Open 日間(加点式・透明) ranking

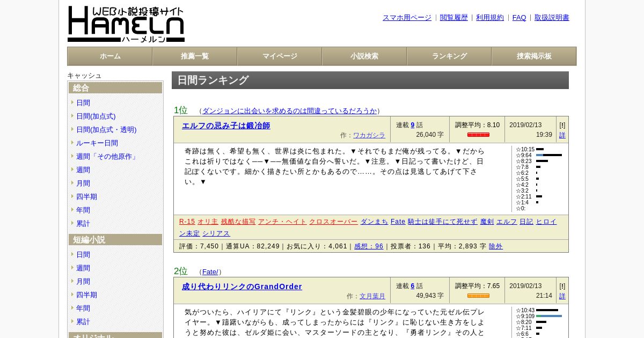(106, 130)
